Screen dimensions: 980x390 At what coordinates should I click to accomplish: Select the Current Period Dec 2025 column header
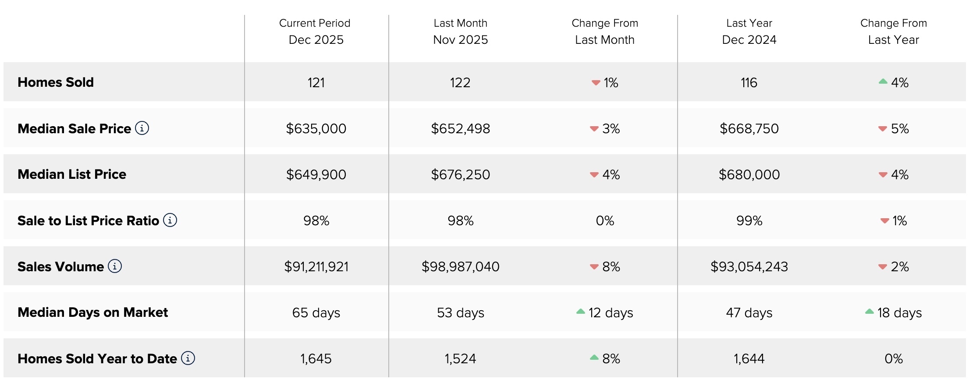click(x=316, y=32)
